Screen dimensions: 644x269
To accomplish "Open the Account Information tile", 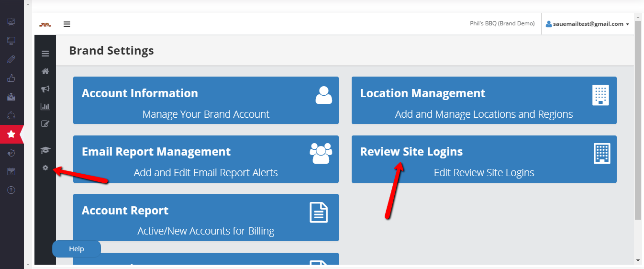I will pyautogui.click(x=206, y=101).
